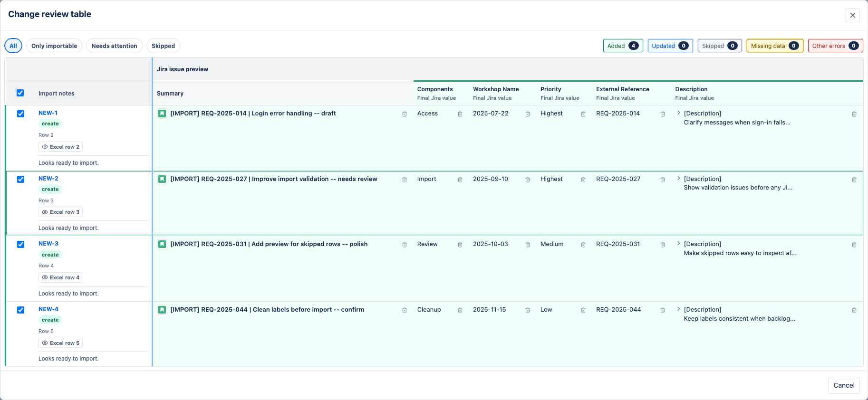Click the Other errors 0 badge
Screen dimensions: 868x400
836,46
